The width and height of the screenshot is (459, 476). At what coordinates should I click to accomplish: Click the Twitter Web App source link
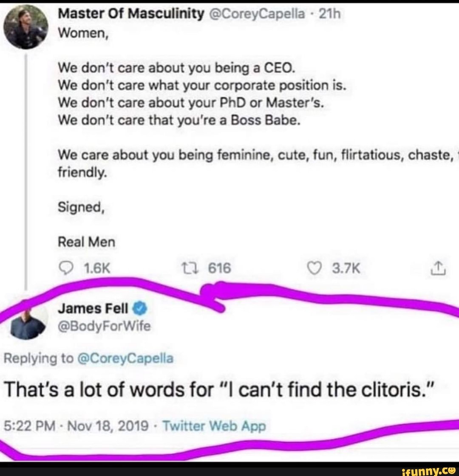tap(214, 425)
